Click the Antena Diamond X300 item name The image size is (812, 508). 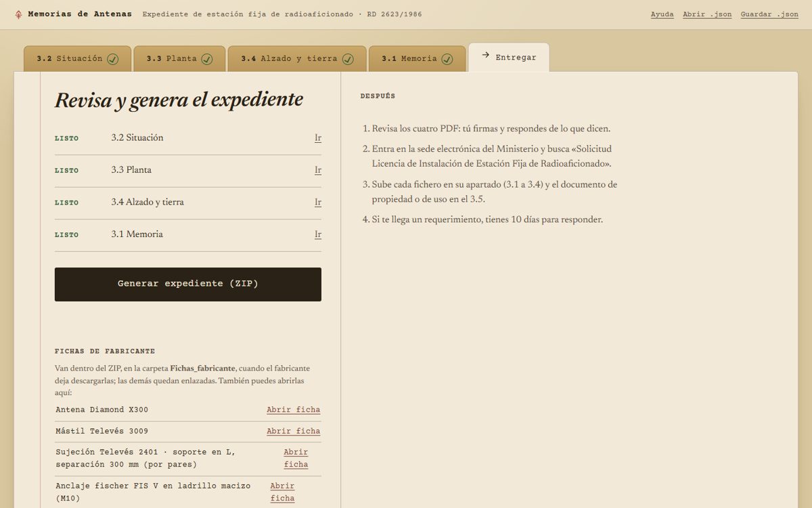102,410
